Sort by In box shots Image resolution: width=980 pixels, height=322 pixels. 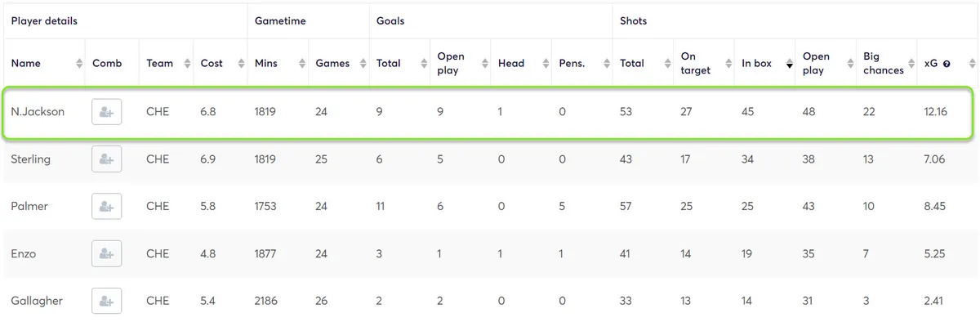[764, 63]
